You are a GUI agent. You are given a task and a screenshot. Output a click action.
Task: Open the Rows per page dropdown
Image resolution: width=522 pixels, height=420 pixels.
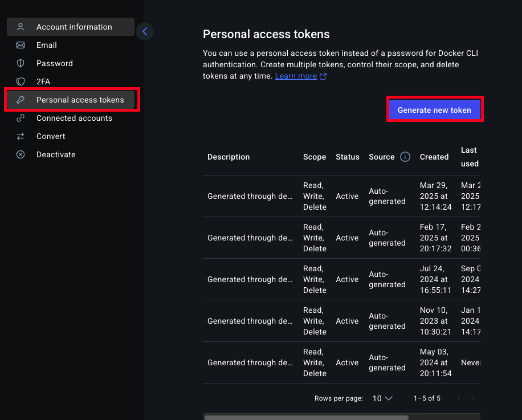382,398
